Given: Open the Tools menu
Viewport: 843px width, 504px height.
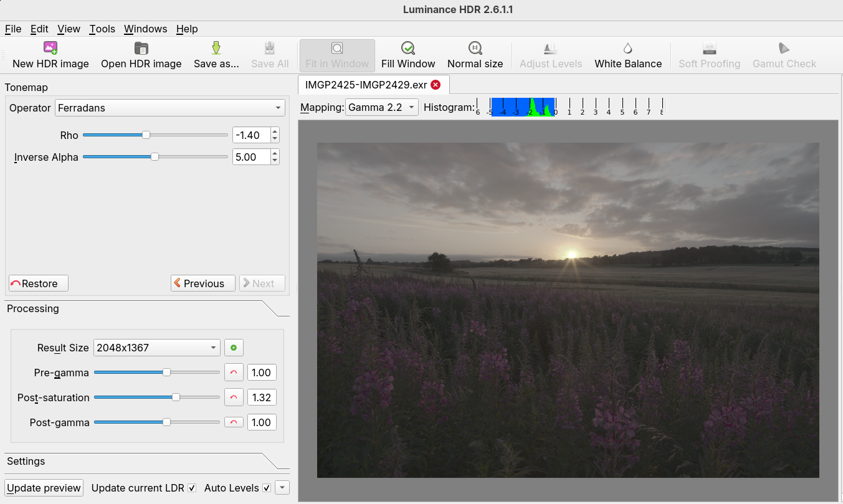Looking at the screenshot, I should click(102, 29).
